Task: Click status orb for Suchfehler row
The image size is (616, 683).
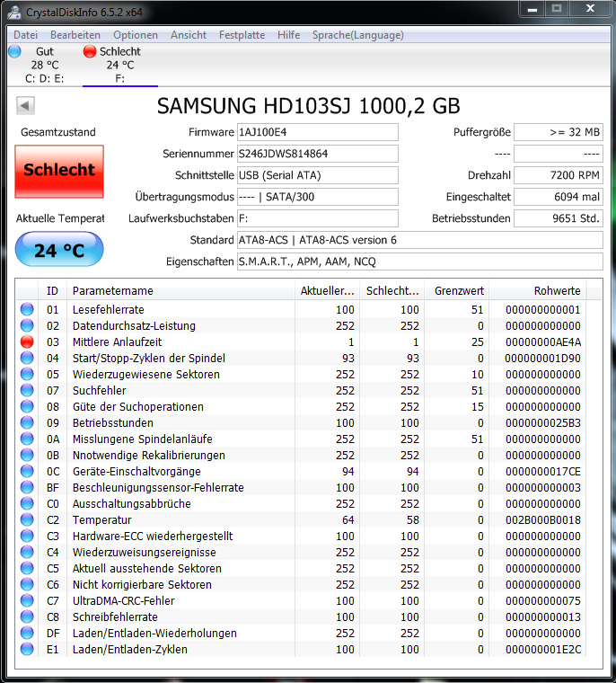Action: pos(27,390)
